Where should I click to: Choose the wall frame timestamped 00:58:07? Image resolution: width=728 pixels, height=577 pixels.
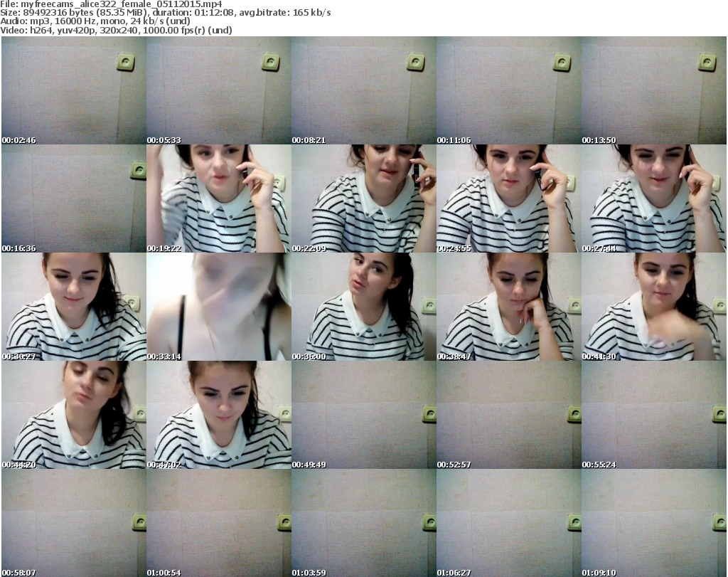pos(74,523)
